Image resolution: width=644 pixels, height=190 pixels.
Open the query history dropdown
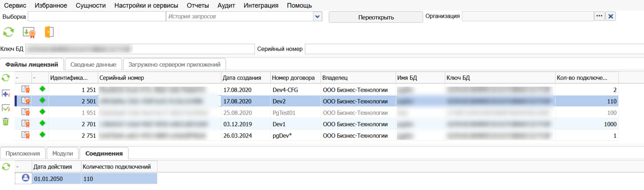coord(317,16)
